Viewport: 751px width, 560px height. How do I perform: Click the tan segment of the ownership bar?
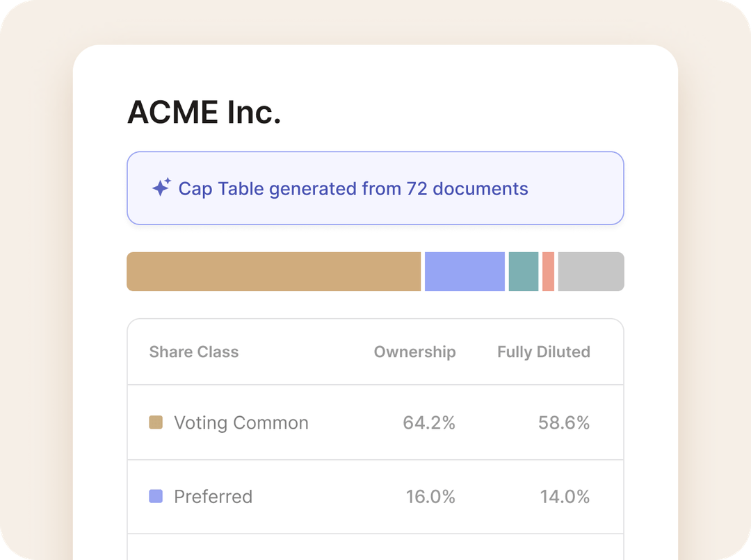pyautogui.click(x=274, y=271)
